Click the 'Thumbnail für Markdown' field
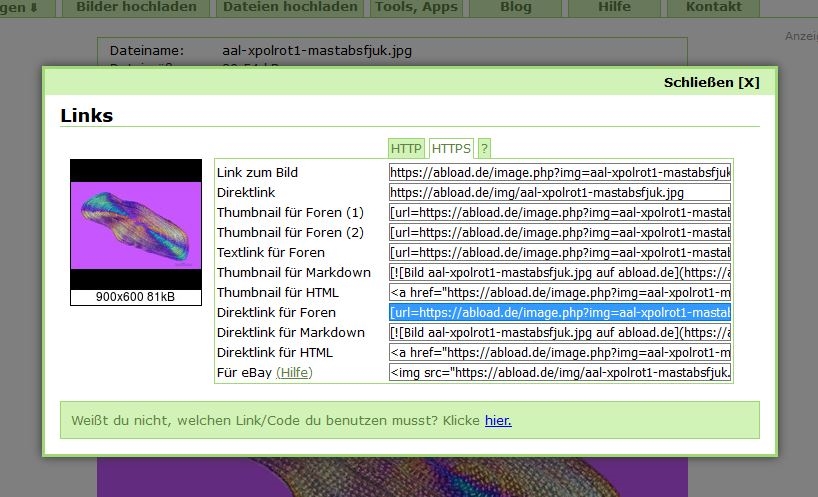Viewport: 818px width, 497px height. tap(560, 272)
